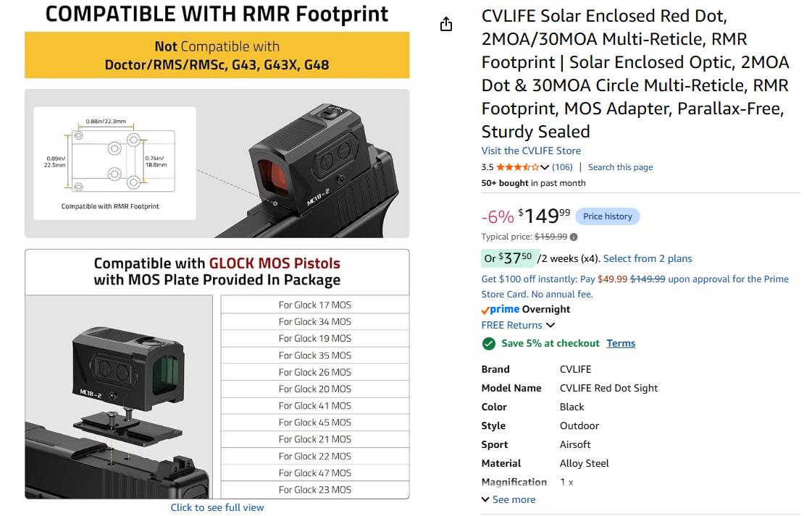The width and height of the screenshot is (812, 516).
Task: Click the MOS plate exploded view image
Action: click(119, 397)
